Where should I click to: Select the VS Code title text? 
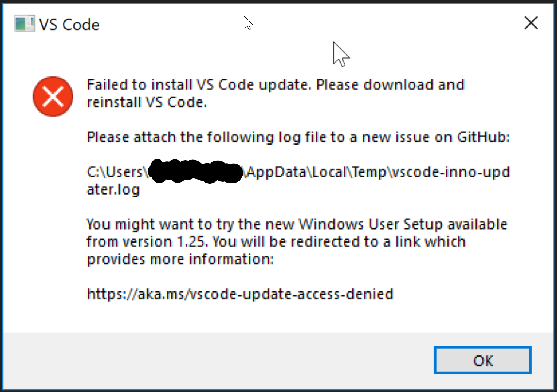(69, 24)
